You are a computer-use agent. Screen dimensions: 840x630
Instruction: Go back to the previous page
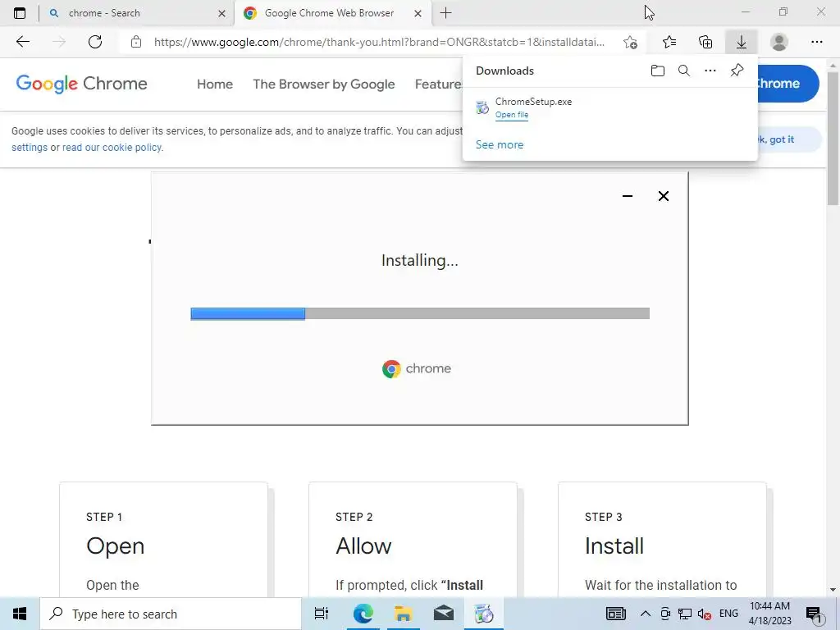coord(22,42)
